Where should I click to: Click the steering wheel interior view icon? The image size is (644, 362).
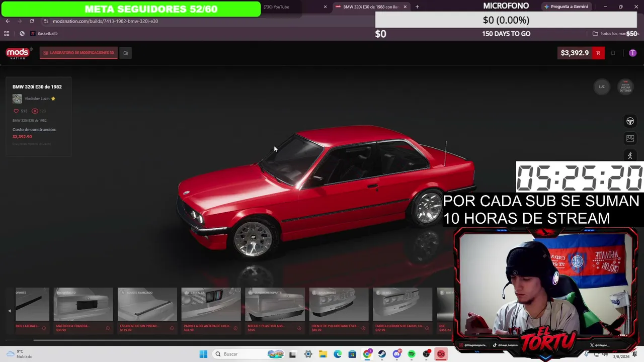click(630, 121)
